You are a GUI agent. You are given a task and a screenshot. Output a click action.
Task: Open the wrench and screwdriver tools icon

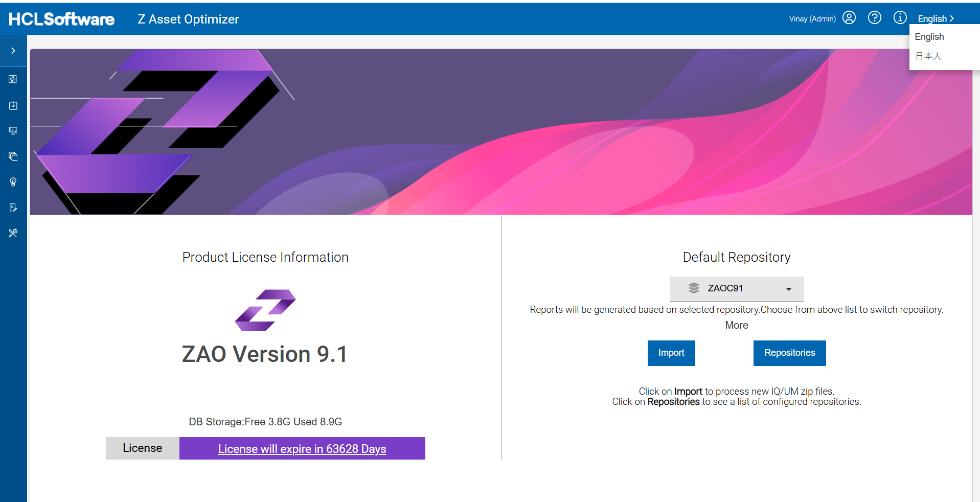coord(13,233)
